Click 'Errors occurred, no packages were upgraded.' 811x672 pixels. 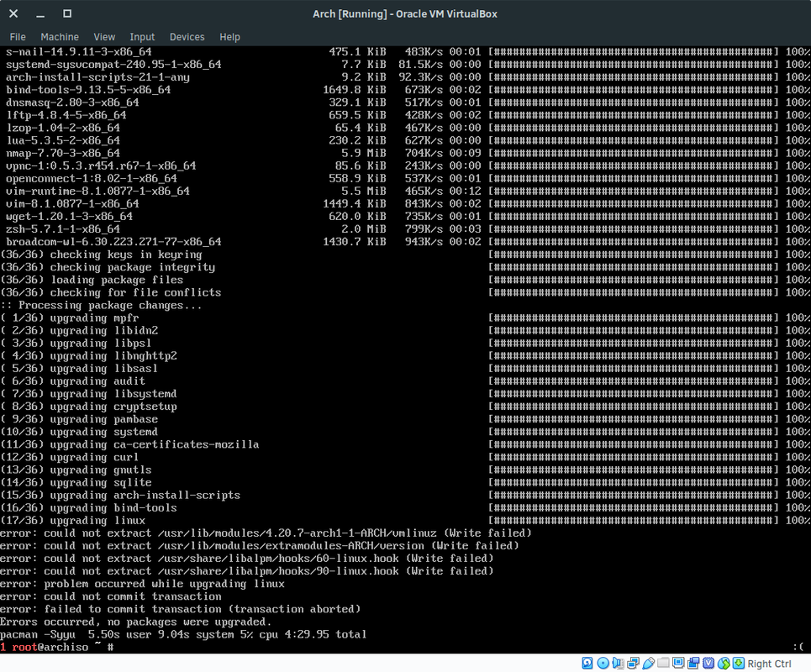pyautogui.click(x=136, y=622)
